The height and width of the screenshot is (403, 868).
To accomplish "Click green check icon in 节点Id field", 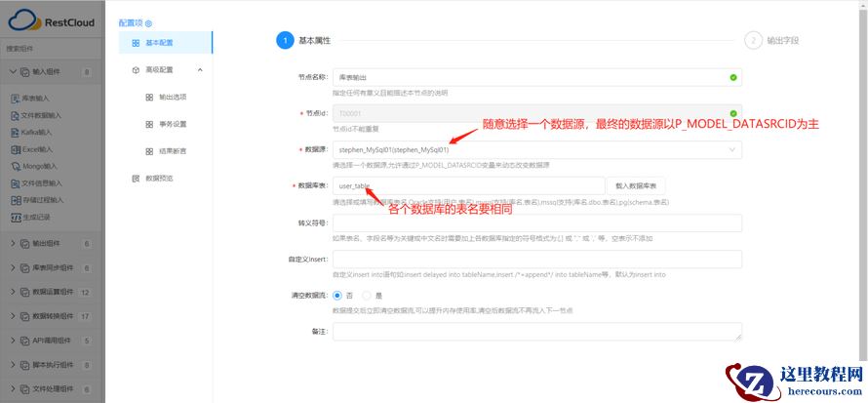I will pyautogui.click(x=733, y=113).
